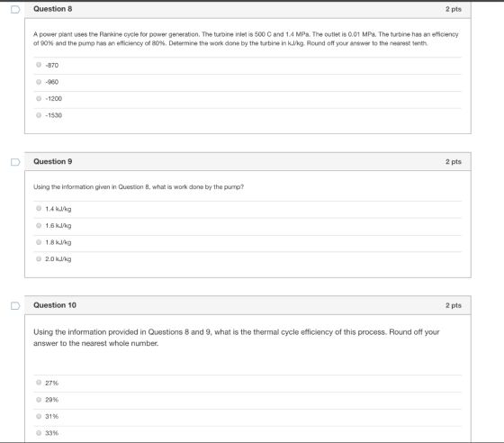The image size is (504, 443).
Task: Select answer -960 for Question 8
Action: [x=39, y=82]
